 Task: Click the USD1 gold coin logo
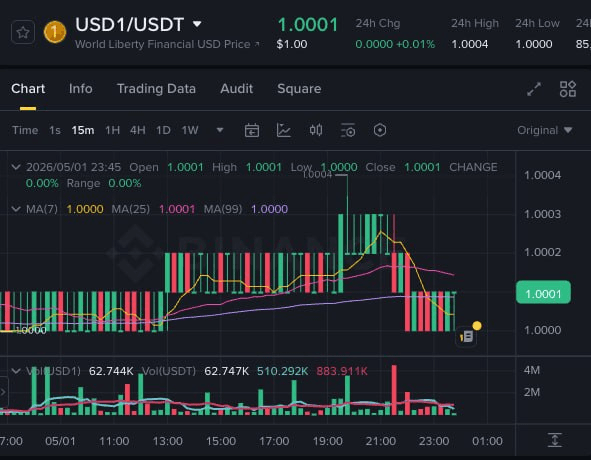55,32
